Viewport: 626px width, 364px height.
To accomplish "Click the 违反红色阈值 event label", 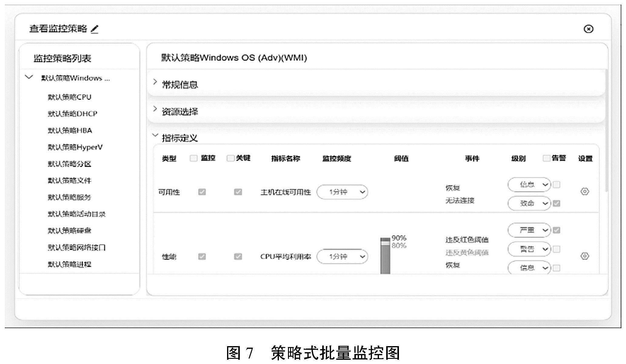I will coord(467,240).
